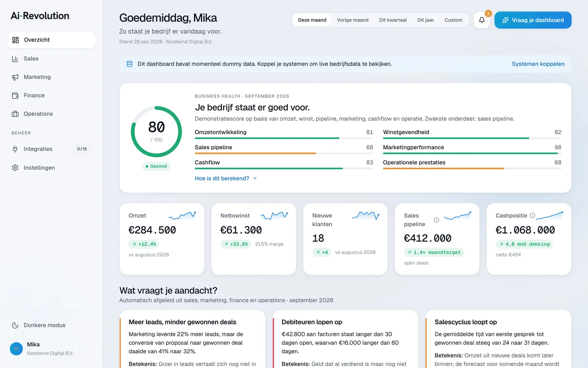Image resolution: width=588 pixels, height=368 pixels.
Task: Click the +4 badge on Nieuwe klanten
Action: click(x=322, y=252)
